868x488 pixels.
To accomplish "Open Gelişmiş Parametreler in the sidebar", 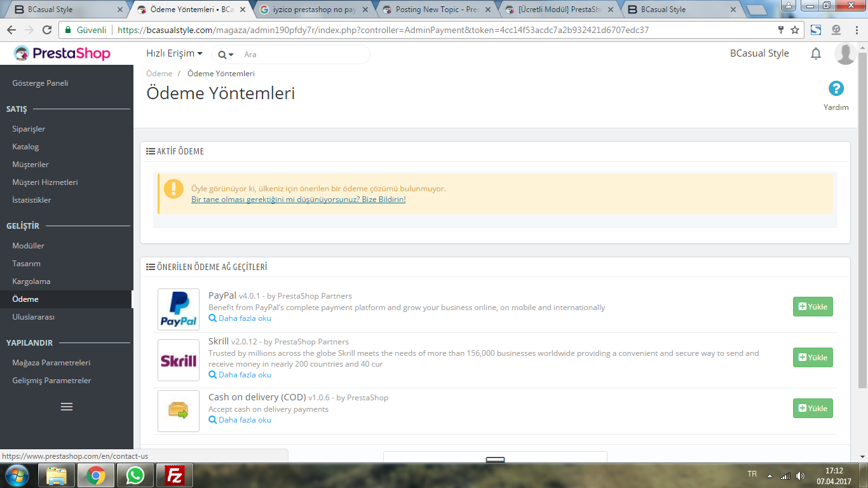I will [x=51, y=381].
